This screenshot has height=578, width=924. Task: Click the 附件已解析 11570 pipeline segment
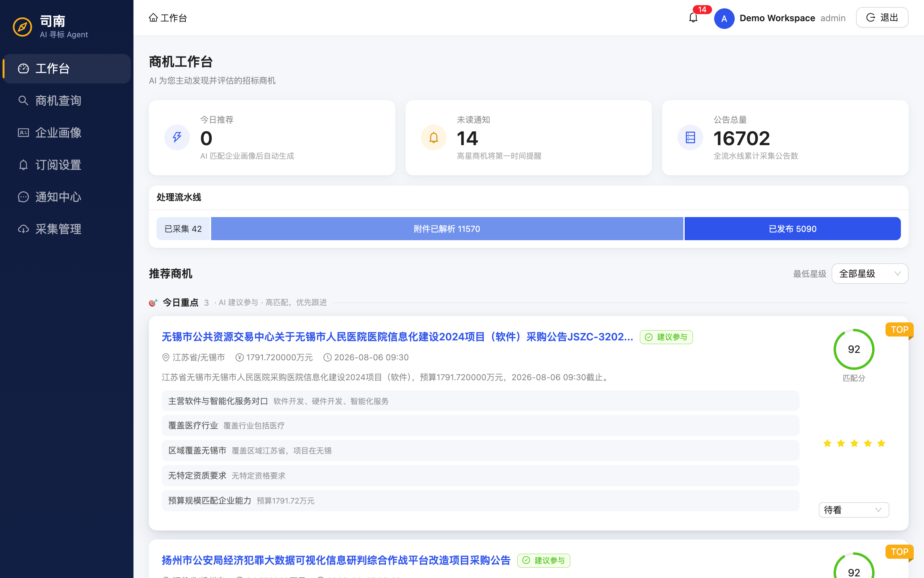(447, 229)
